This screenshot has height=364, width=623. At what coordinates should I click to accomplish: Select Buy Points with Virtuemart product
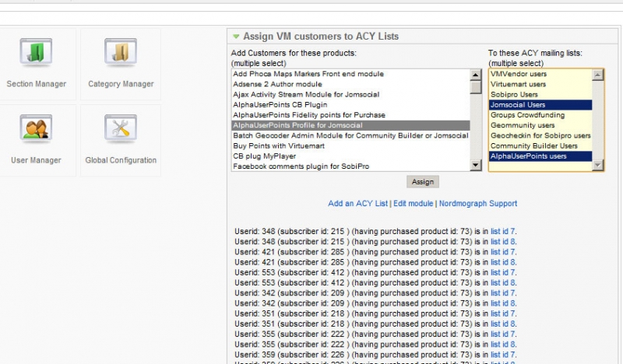click(350, 146)
